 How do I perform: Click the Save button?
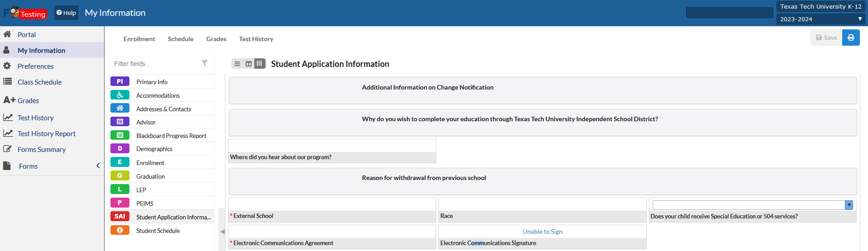826,38
